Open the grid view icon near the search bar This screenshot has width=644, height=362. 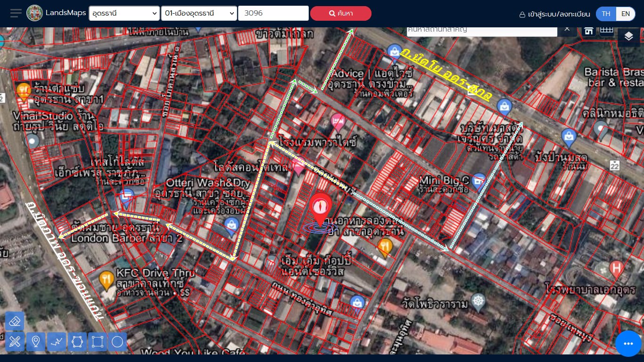pyautogui.click(x=608, y=29)
